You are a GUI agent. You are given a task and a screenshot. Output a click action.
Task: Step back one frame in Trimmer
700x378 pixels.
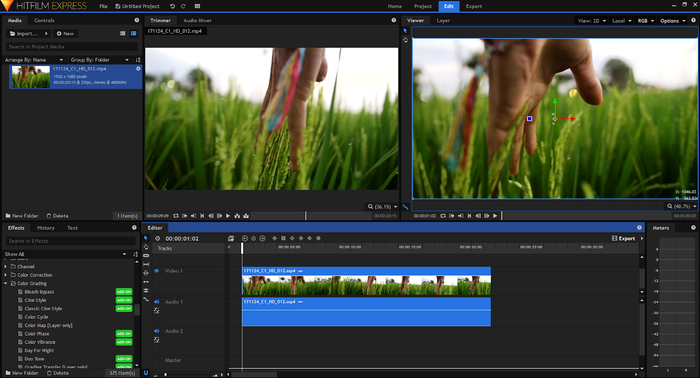coord(211,216)
